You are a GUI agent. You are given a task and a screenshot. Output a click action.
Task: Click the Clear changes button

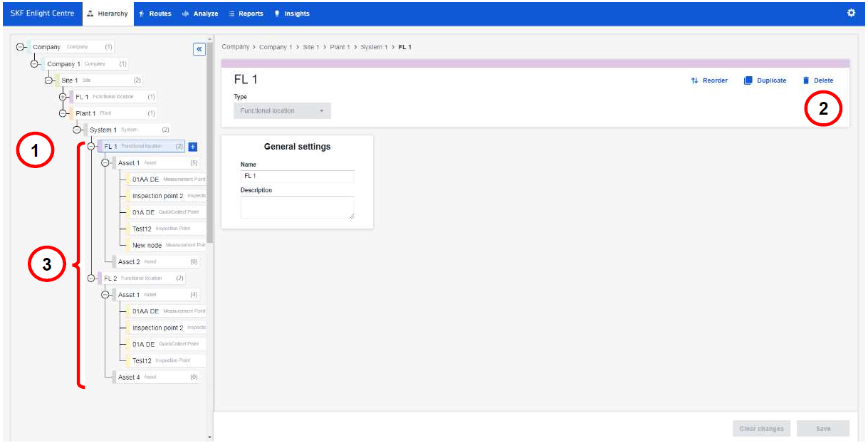click(761, 429)
